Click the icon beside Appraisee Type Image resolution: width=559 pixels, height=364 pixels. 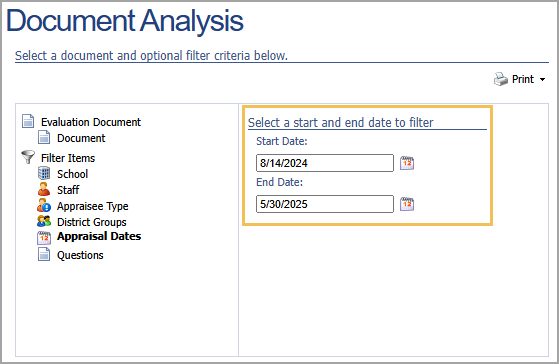[x=44, y=205]
